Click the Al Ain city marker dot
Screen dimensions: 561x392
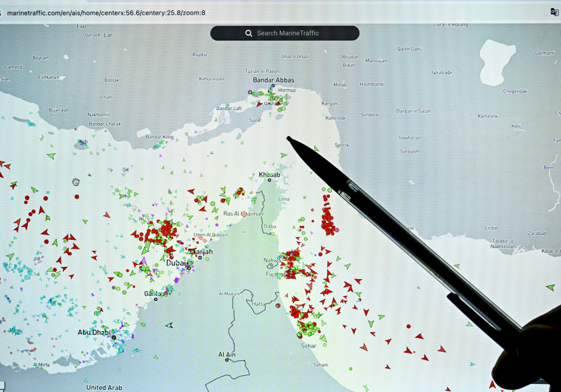point(227,360)
